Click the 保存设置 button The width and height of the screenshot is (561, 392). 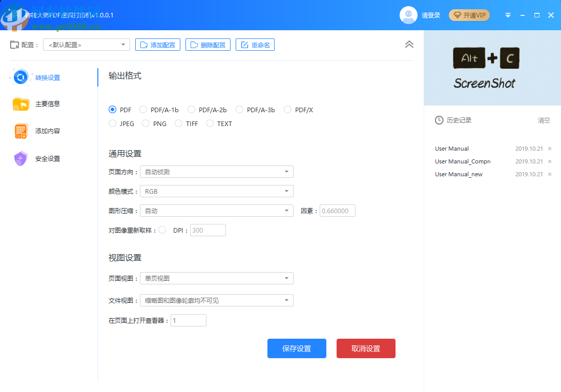(x=297, y=348)
